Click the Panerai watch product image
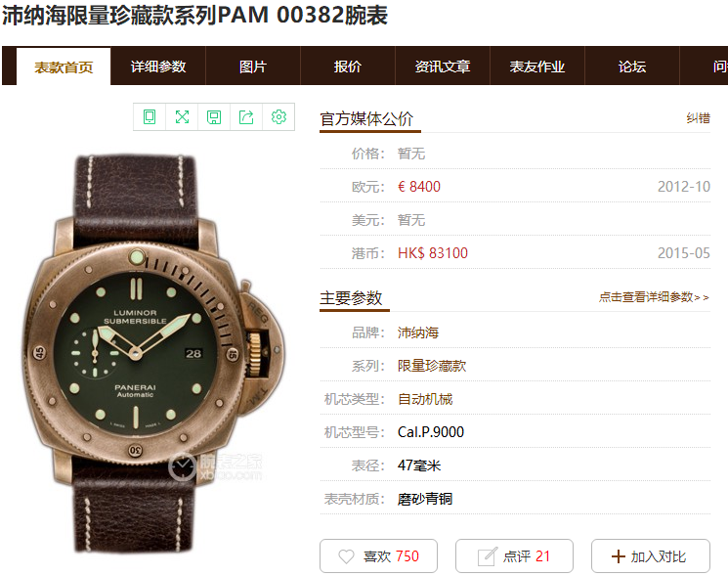 (x=153, y=353)
